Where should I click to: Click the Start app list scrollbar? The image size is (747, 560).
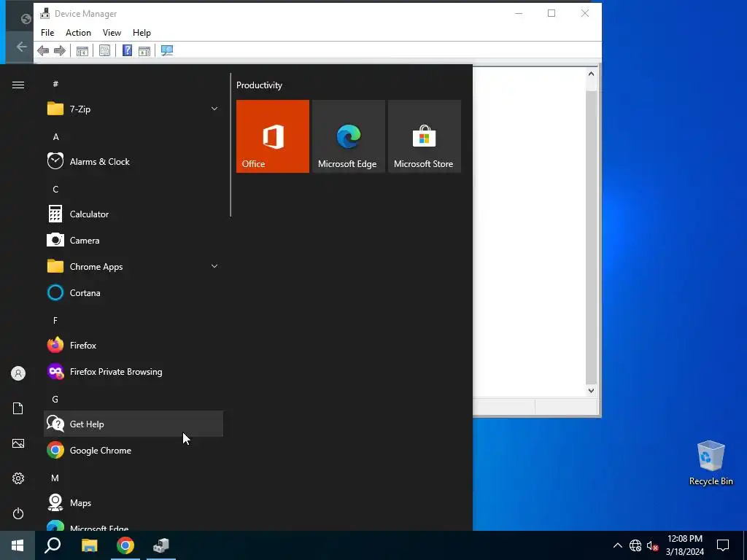231,145
